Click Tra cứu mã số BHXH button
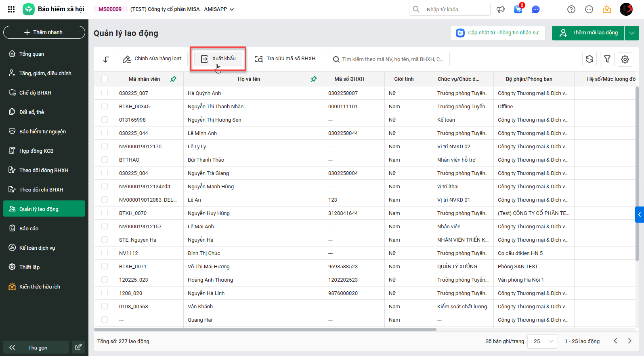The width and height of the screenshot is (644, 356). coord(285,59)
